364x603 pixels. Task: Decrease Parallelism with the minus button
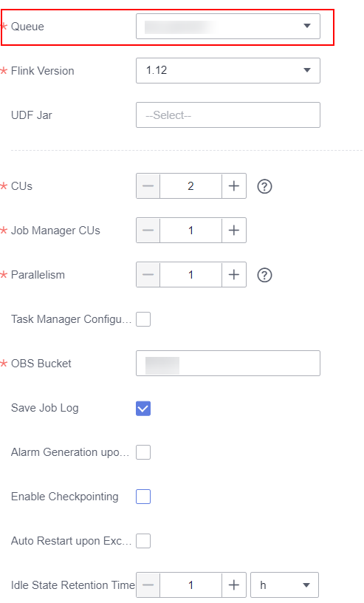(x=148, y=275)
